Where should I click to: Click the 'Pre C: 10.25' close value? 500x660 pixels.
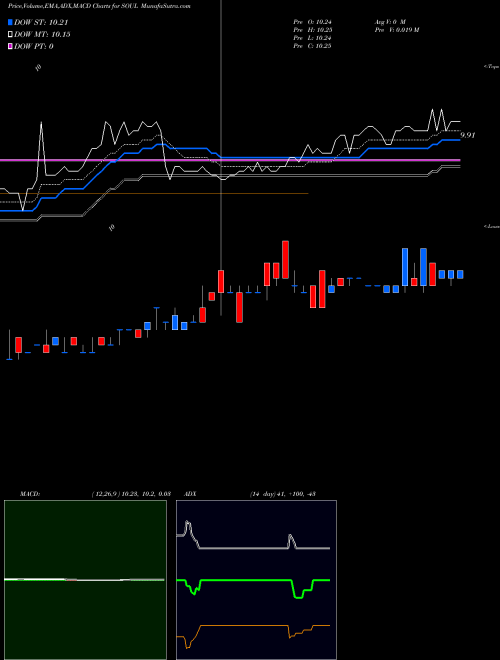coord(312,46)
